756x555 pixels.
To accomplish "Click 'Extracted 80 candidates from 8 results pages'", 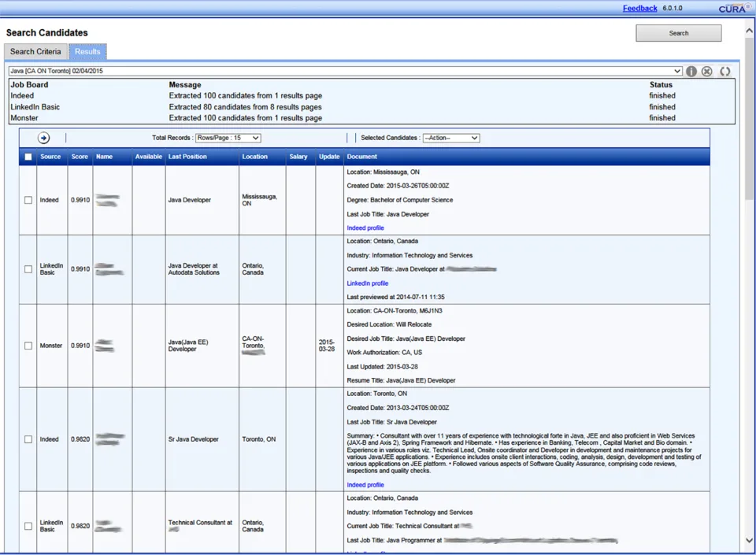I will click(x=246, y=107).
